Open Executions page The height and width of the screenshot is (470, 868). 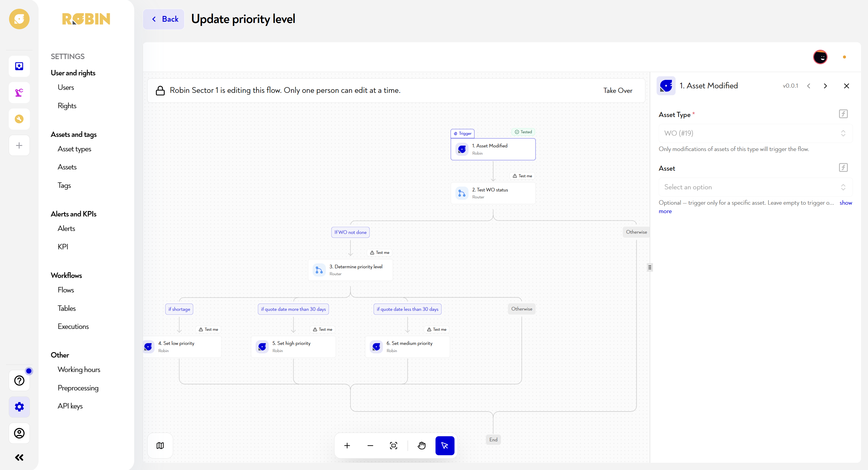tap(73, 326)
